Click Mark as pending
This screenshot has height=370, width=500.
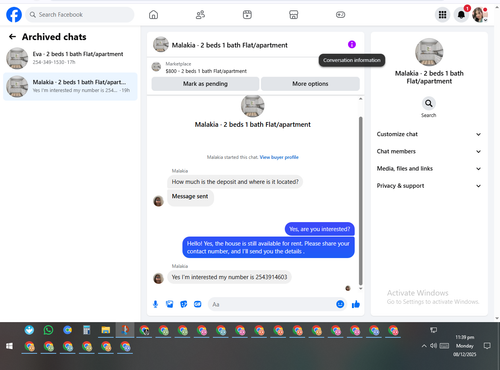(x=205, y=84)
